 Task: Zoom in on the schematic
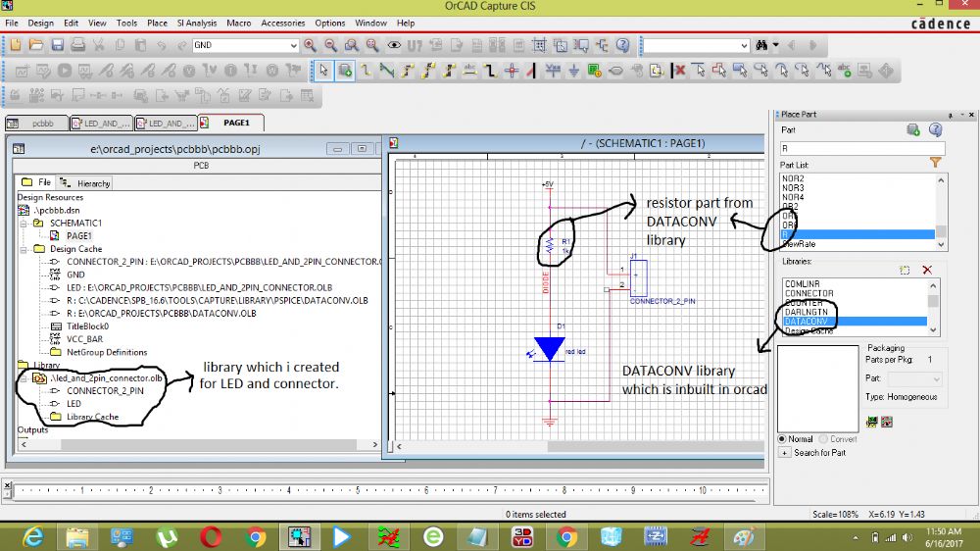pyautogui.click(x=310, y=45)
